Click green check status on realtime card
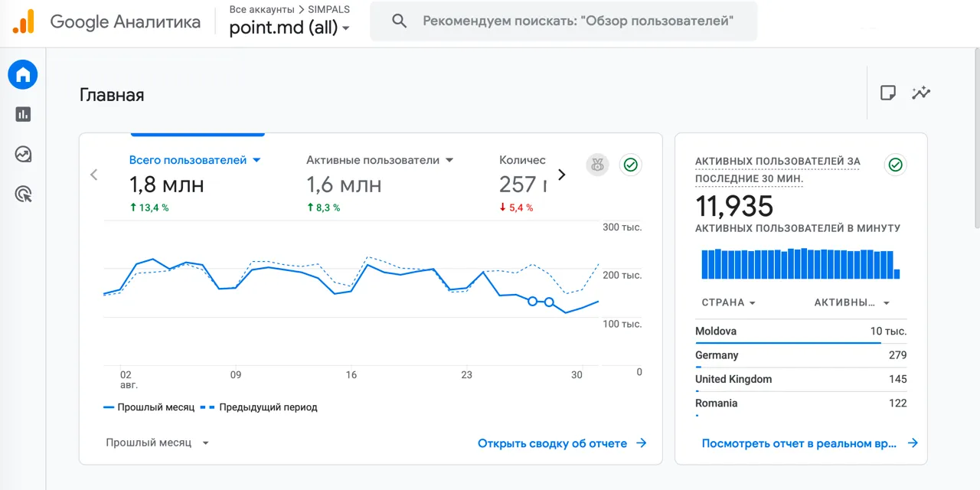Screen dimensions: 980x490 pyautogui.click(x=895, y=165)
